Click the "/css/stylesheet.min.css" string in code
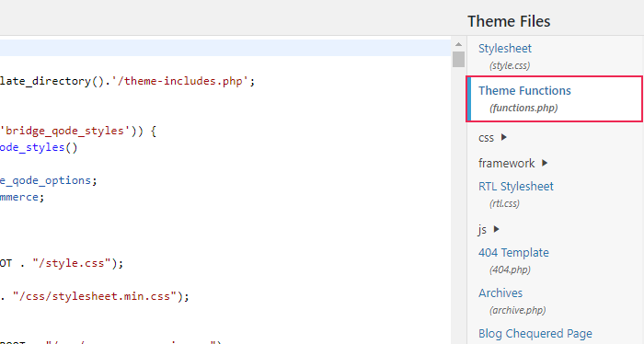The image size is (644, 344). click(95, 296)
